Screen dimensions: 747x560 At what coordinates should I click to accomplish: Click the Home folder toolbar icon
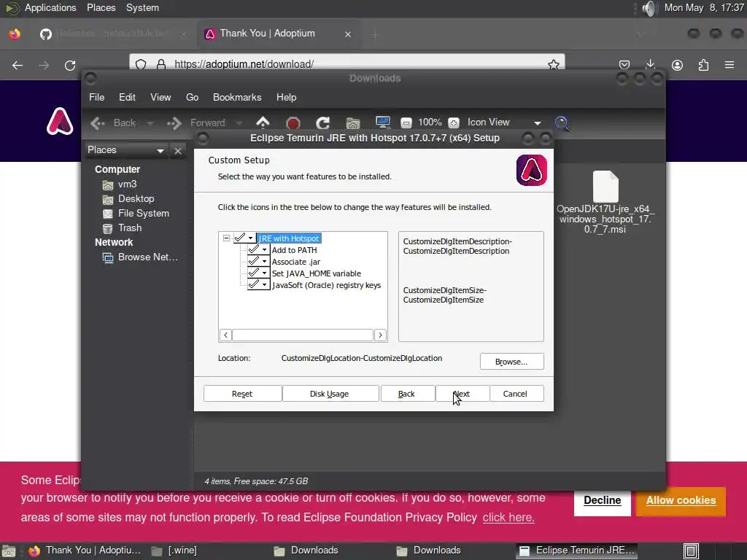pos(353,123)
